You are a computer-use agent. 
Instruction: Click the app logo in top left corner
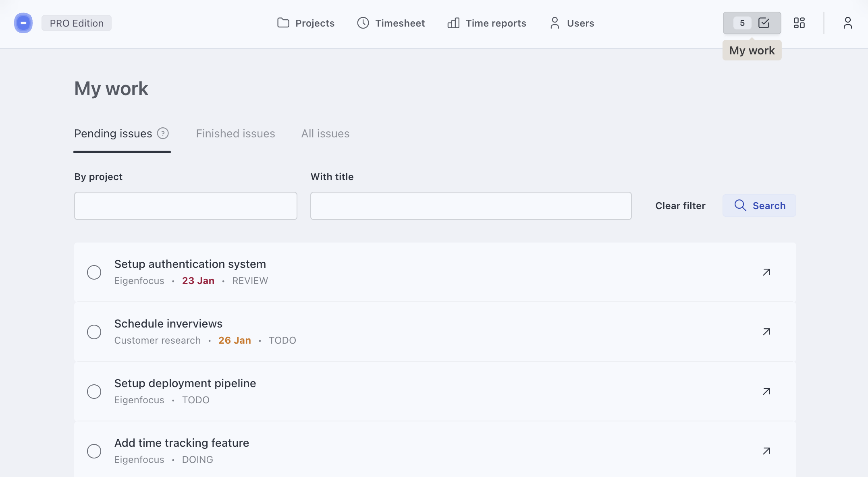(23, 23)
